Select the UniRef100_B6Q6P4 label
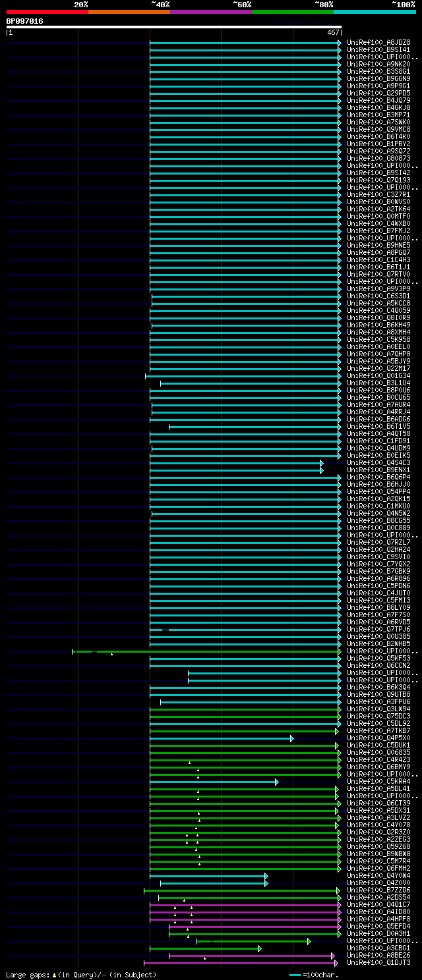 click(378, 477)
